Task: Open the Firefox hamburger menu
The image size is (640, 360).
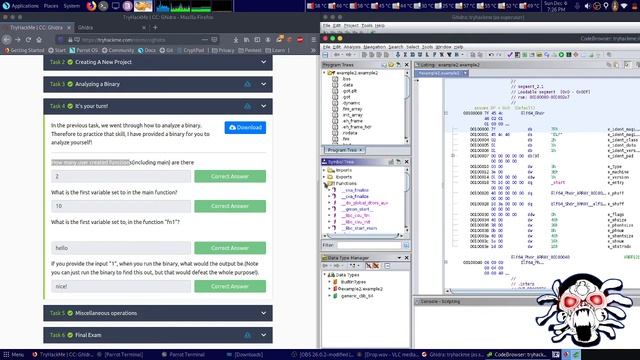Action: click(x=313, y=40)
